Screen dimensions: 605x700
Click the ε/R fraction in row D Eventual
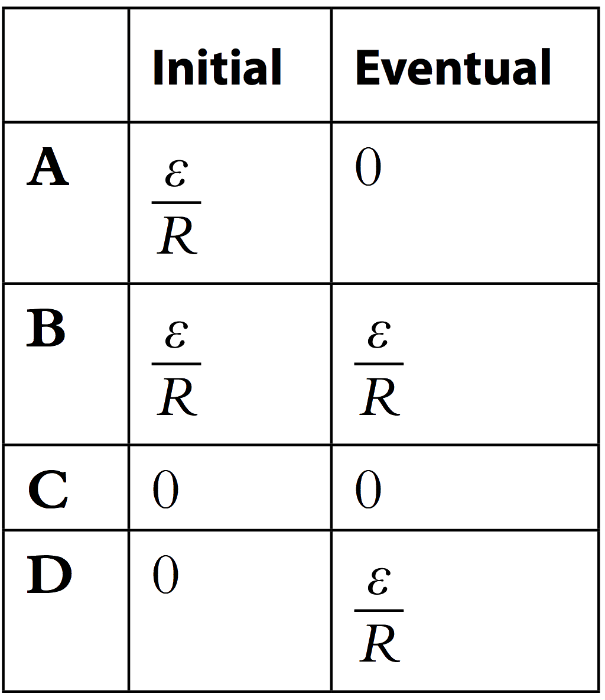tap(379, 615)
